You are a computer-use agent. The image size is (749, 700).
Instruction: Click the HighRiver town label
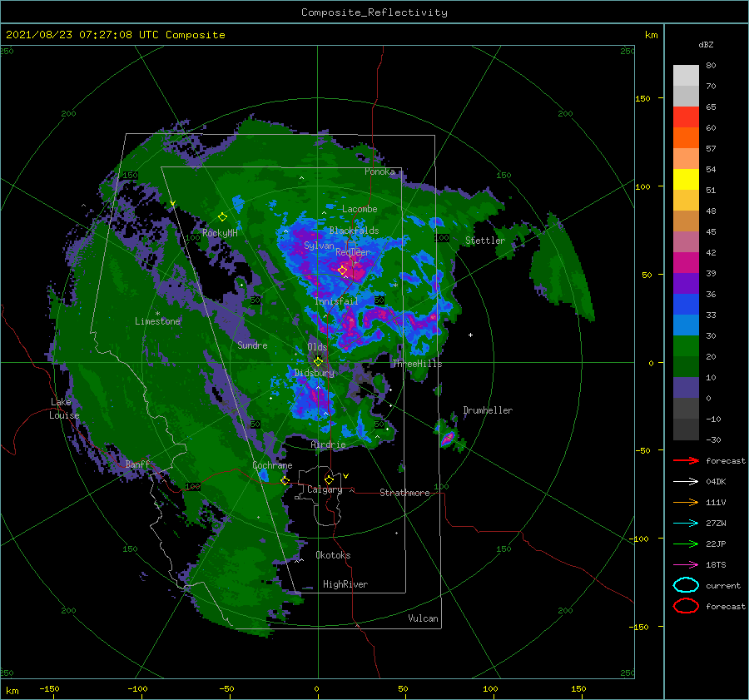point(345,584)
